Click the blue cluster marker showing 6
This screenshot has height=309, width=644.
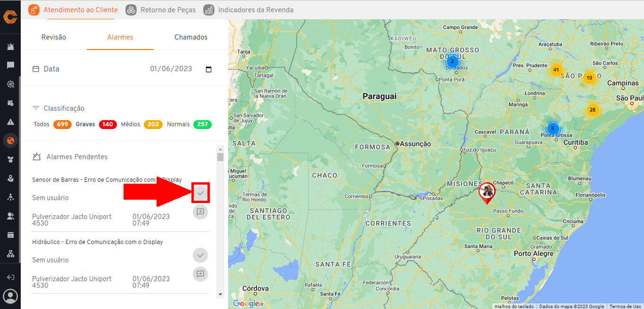coord(553,128)
